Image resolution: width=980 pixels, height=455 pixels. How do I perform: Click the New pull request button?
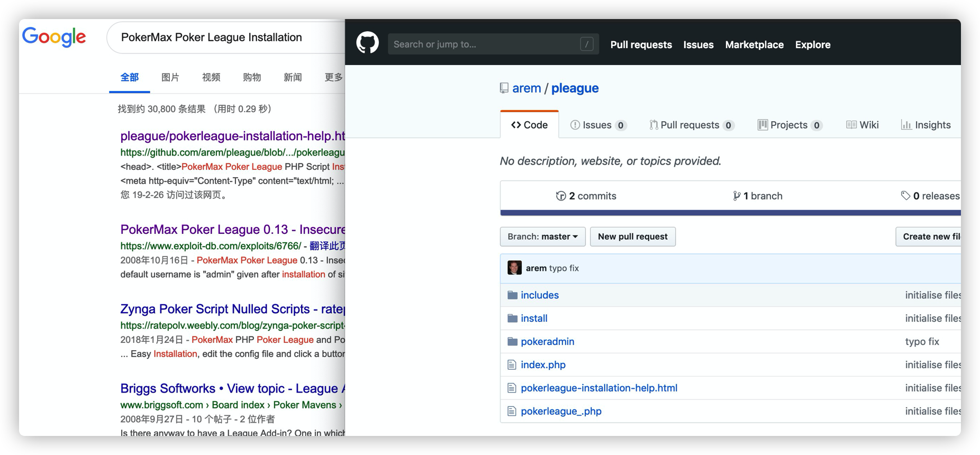coord(632,236)
